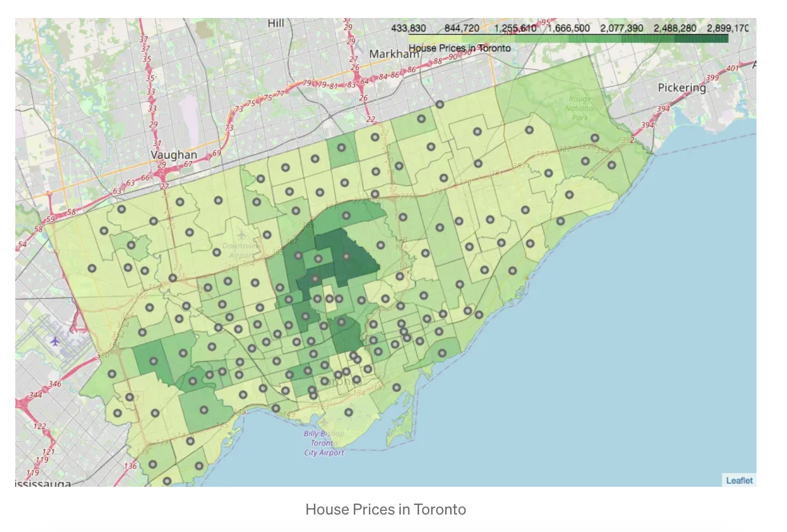Click the Markham city label
Image resolution: width=787 pixels, height=532 pixels.
pyautogui.click(x=392, y=54)
